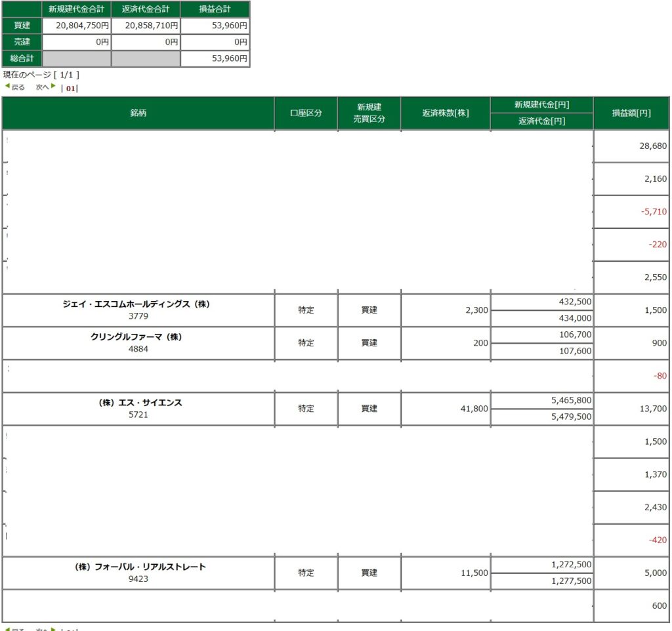Select page number 01 in pagination

[x=70, y=88]
